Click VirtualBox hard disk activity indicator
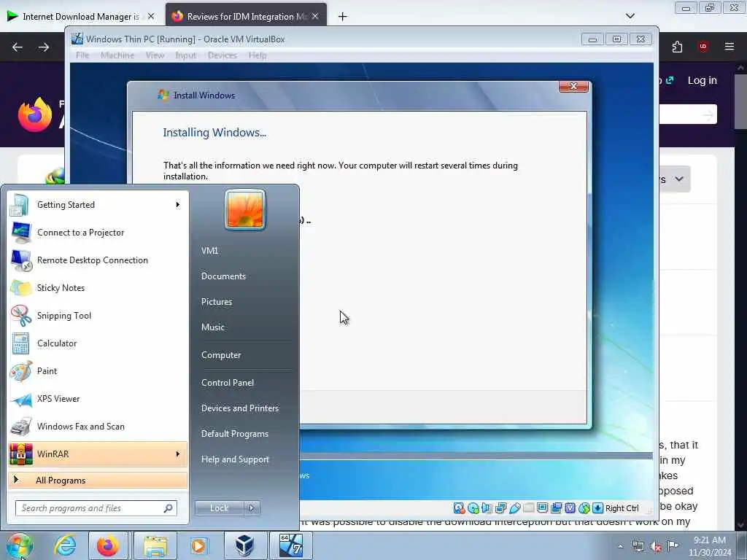Viewport: 747px width, 560px height. point(459,508)
